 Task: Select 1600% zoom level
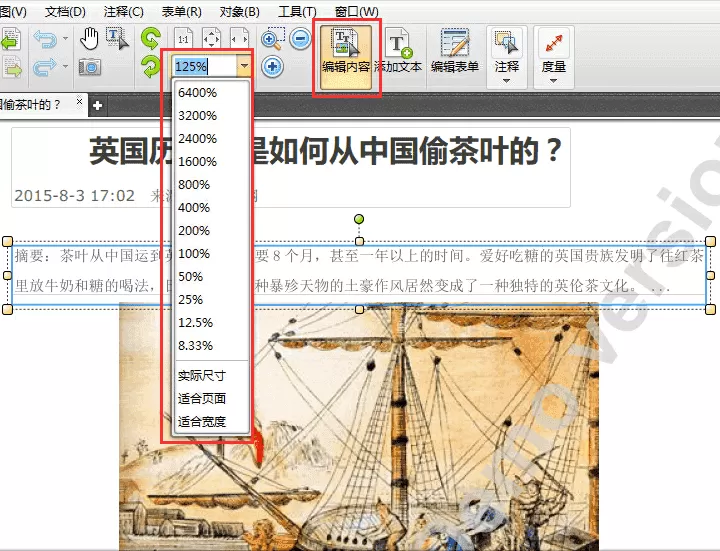pyautogui.click(x=211, y=162)
